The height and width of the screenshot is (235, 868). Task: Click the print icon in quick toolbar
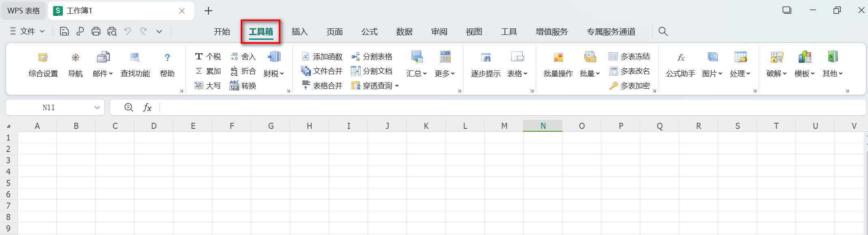[96, 31]
